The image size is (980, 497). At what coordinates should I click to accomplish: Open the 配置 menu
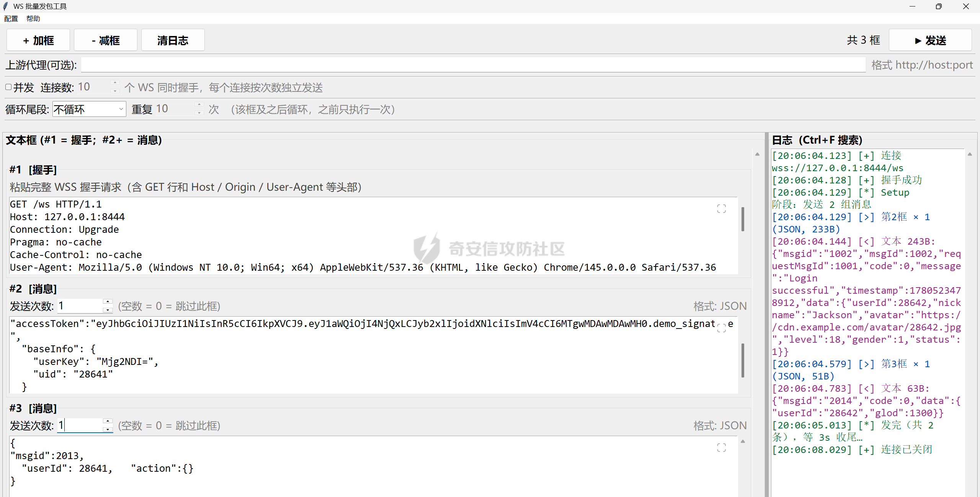point(11,18)
